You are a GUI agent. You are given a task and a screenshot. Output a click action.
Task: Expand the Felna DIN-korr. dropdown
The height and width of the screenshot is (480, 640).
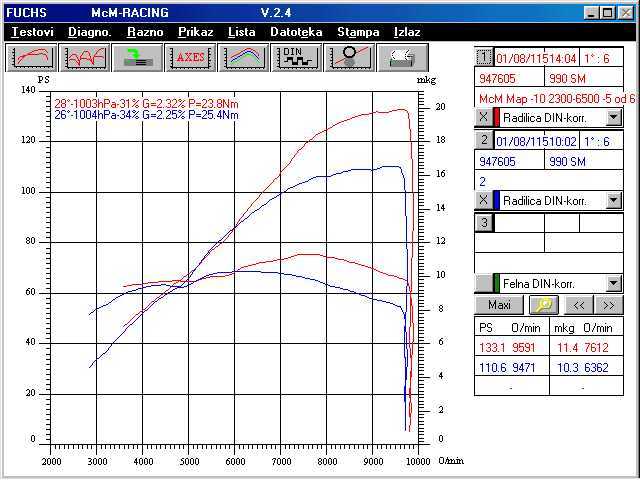click(613, 283)
